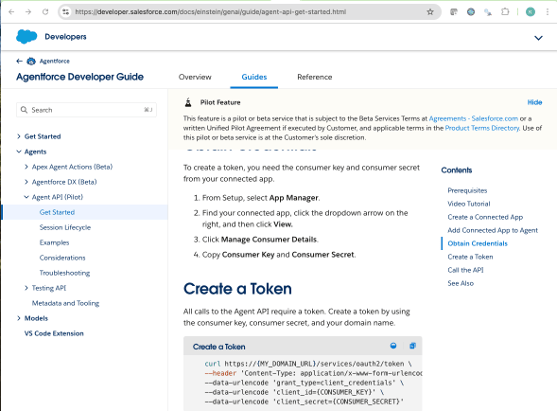Click the Pilot Feature flask icon
Viewport: 557px width, 411px height.
pyautogui.click(x=188, y=102)
